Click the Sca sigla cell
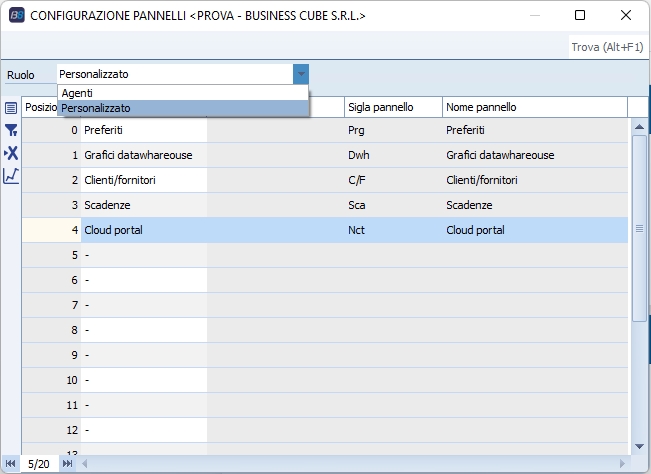The height and width of the screenshot is (474, 651). tap(393, 205)
